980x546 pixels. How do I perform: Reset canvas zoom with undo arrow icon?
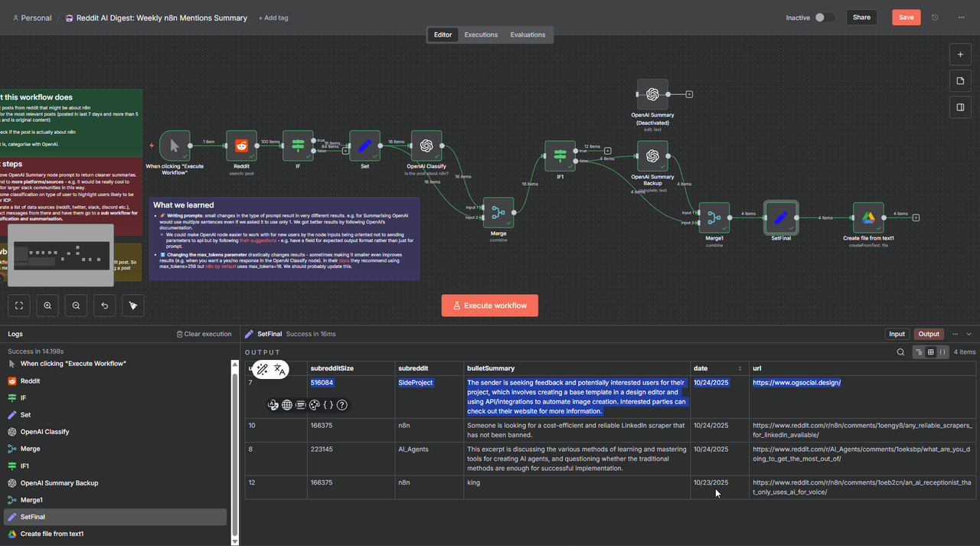[x=104, y=306]
